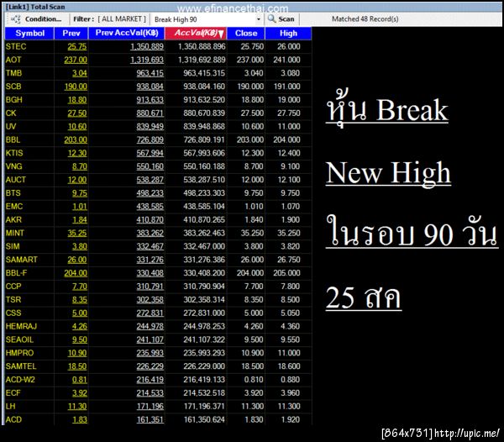Sort by the High column header
The width and height of the screenshot is (504, 442).
tap(288, 34)
